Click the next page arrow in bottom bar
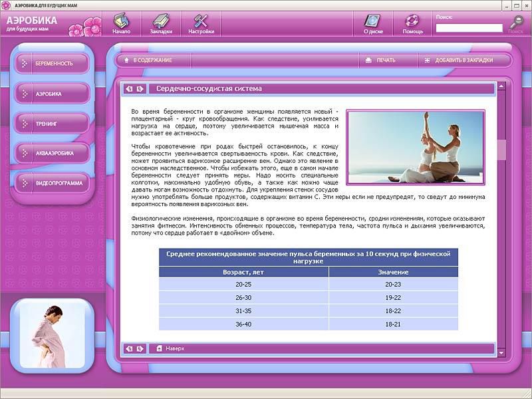Screen dimensions: 532x399 pyautogui.click(x=140, y=348)
